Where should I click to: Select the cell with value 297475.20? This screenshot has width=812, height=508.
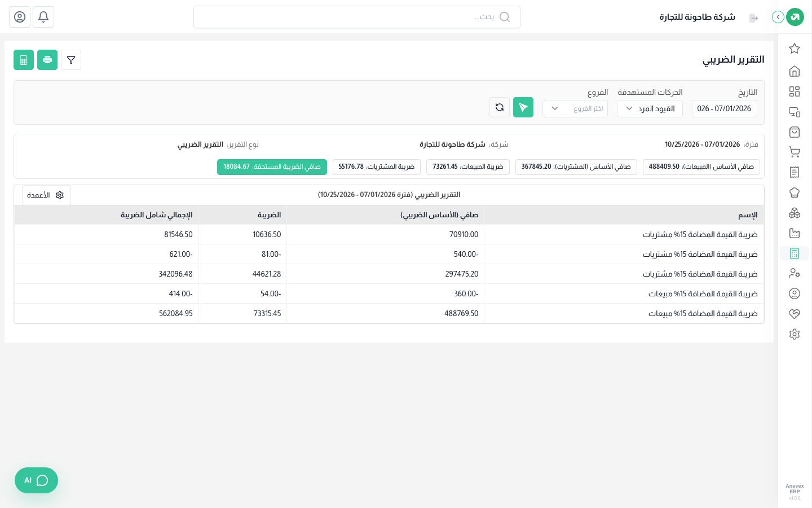pyautogui.click(x=386, y=274)
